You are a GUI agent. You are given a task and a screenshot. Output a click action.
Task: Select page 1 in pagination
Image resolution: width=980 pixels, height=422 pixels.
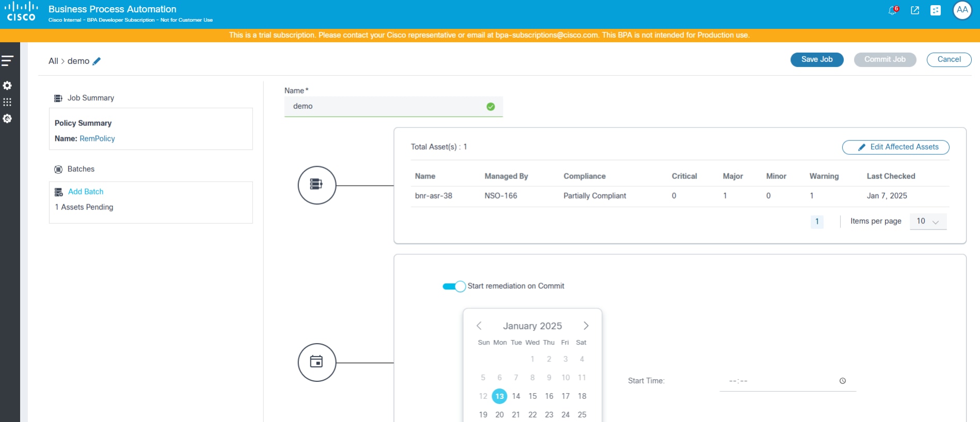pyautogui.click(x=817, y=222)
